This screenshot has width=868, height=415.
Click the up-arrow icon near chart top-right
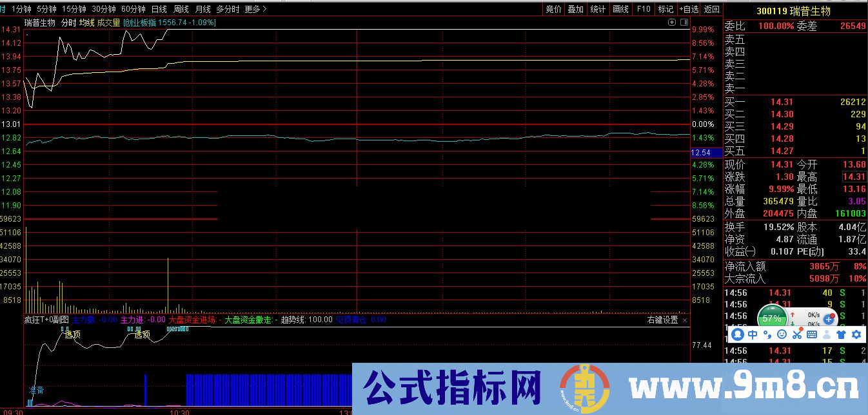pyautogui.click(x=672, y=22)
